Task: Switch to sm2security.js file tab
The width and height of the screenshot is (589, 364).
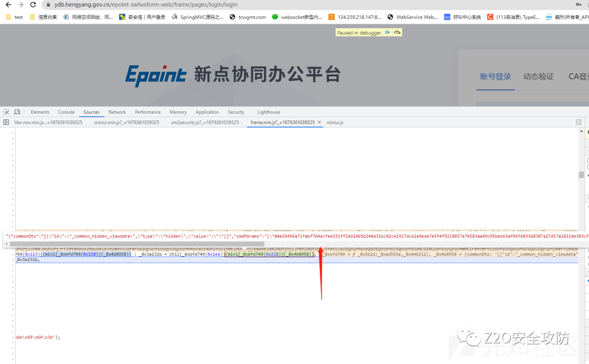Action: (x=205, y=123)
